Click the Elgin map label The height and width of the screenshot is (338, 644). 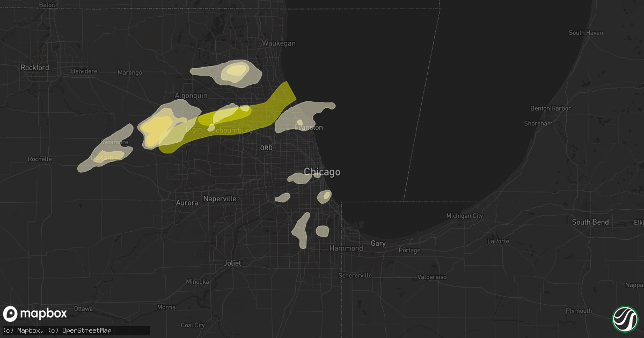194,129
